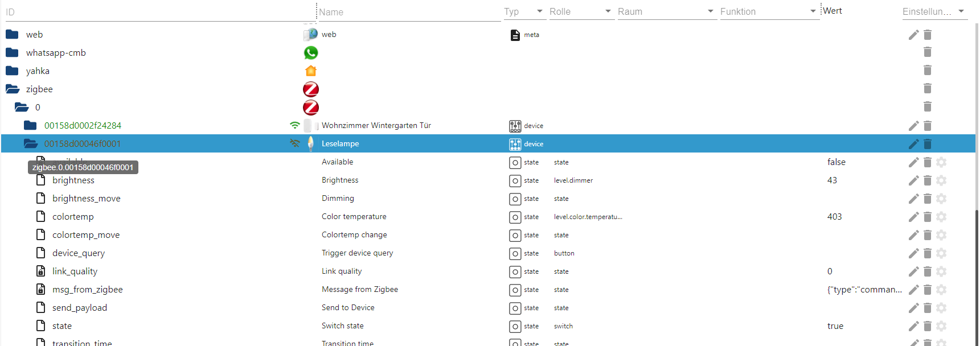Click the Name filter input field
Viewport: 980px width, 346px height.
[409, 12]
